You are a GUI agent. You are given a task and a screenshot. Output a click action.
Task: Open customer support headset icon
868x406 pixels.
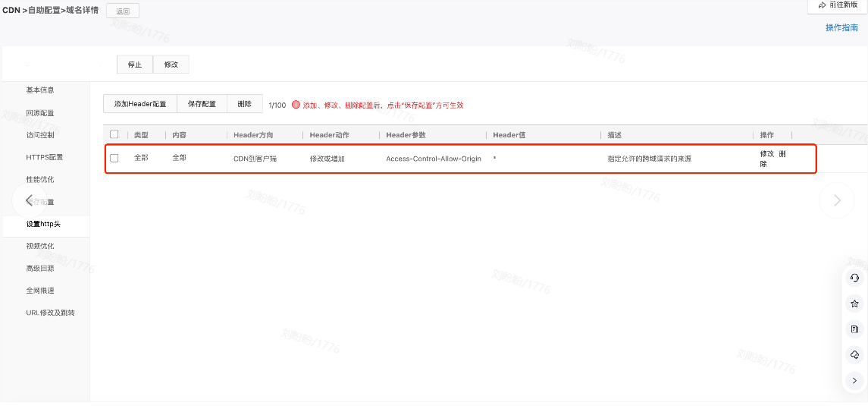(854, 279)
